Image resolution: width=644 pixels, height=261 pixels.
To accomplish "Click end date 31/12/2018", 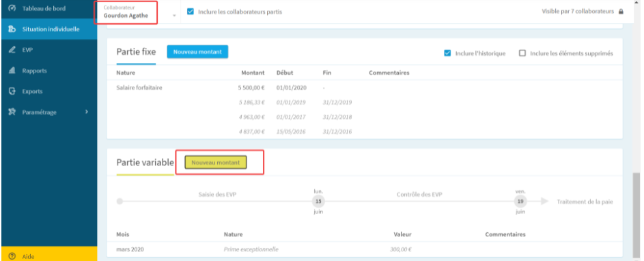I will (337, 117).
